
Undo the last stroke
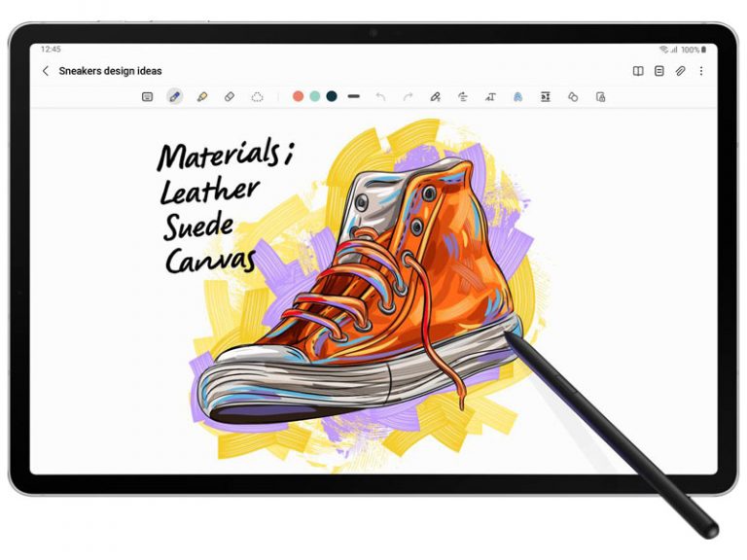(x=380, y=96)
